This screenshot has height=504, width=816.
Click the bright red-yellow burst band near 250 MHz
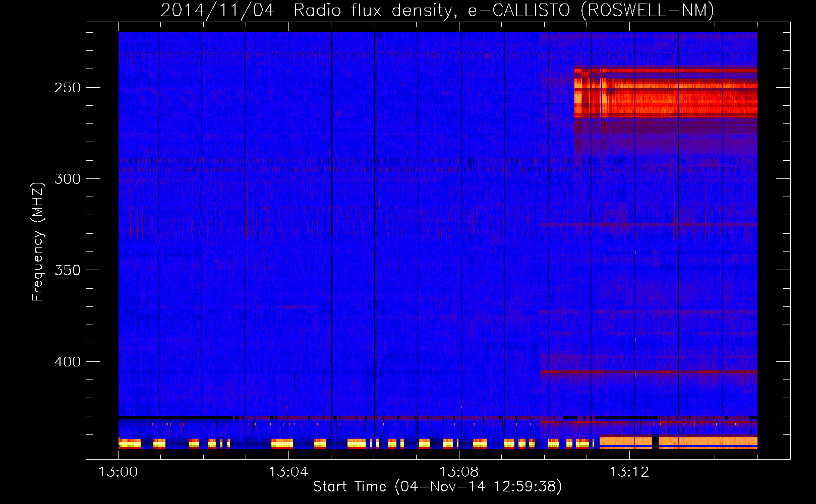[666, 94]
